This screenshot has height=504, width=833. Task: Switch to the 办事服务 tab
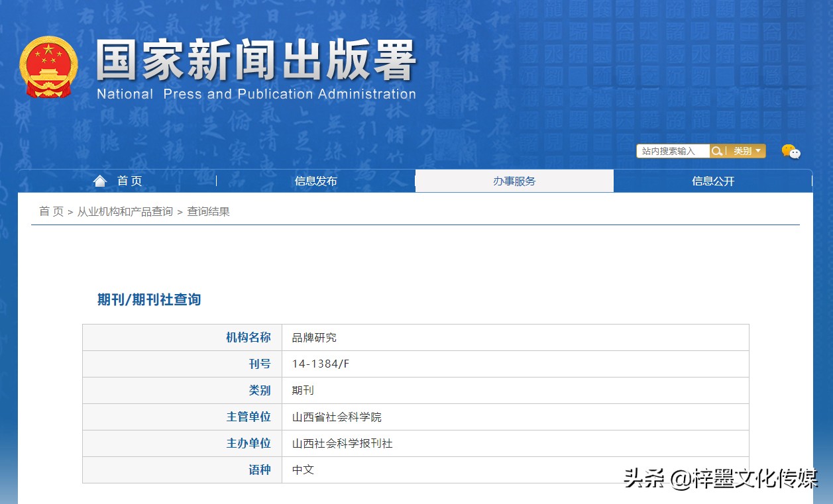(x=514, y=180)
